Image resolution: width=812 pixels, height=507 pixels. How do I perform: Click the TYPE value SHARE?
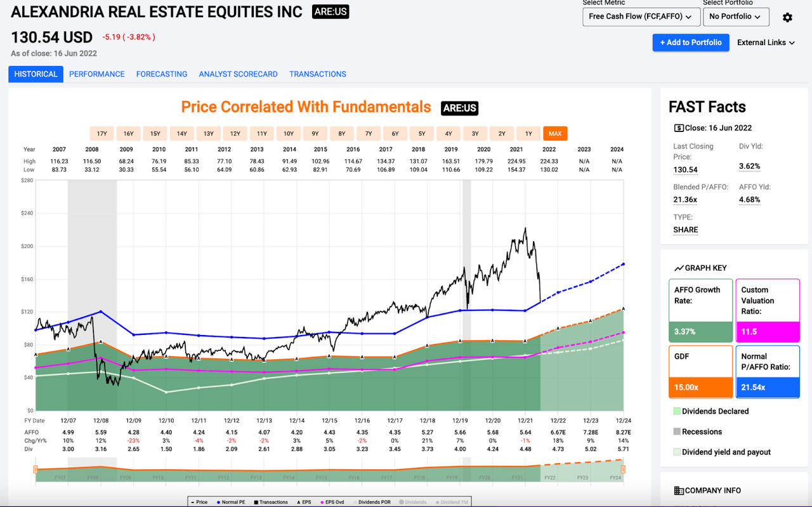686,230
